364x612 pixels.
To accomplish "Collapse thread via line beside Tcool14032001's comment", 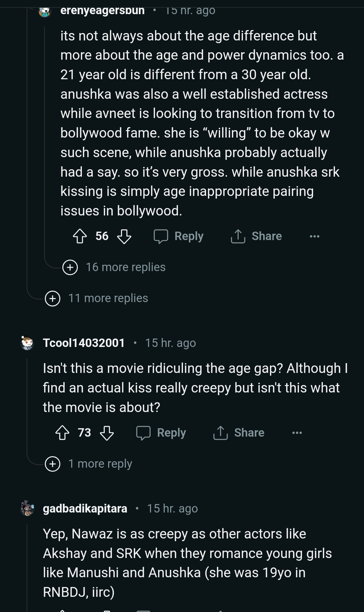I will tap(27, 405).
